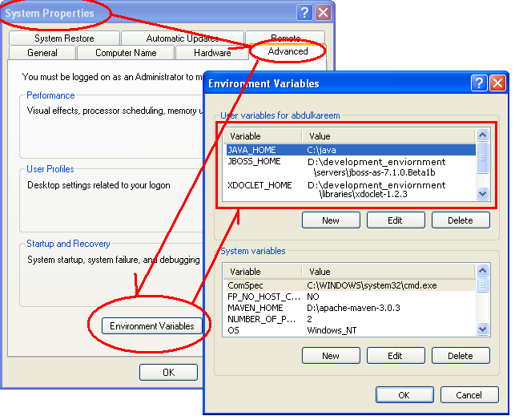Screen dimensions: 515x420
Task: Click Value column header in System variables list
Action: point(388,272)
